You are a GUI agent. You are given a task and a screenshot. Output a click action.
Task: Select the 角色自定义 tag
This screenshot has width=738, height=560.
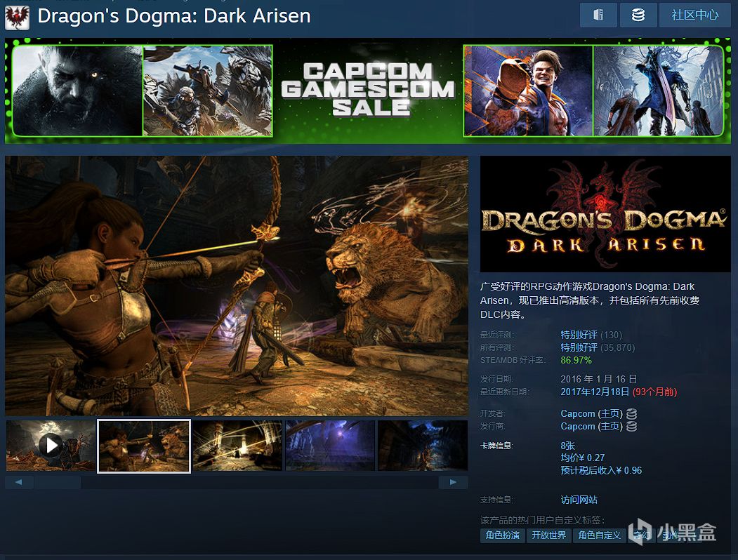[x=600, y=535]
